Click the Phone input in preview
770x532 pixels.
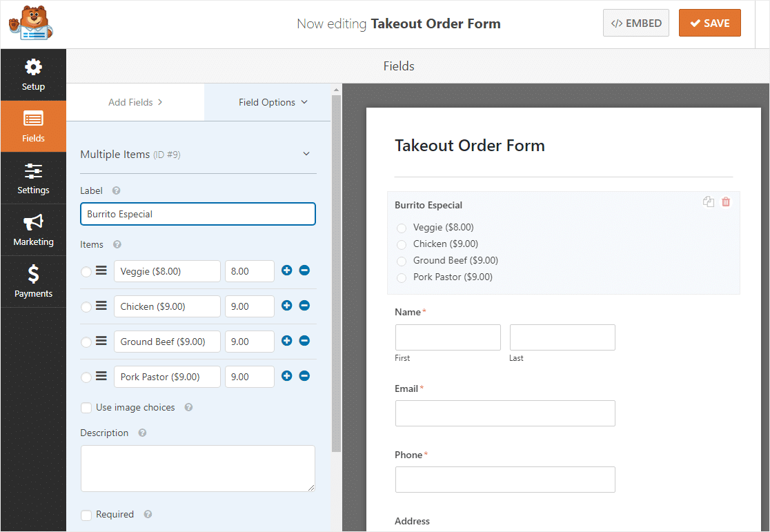(x=505, y=480)
